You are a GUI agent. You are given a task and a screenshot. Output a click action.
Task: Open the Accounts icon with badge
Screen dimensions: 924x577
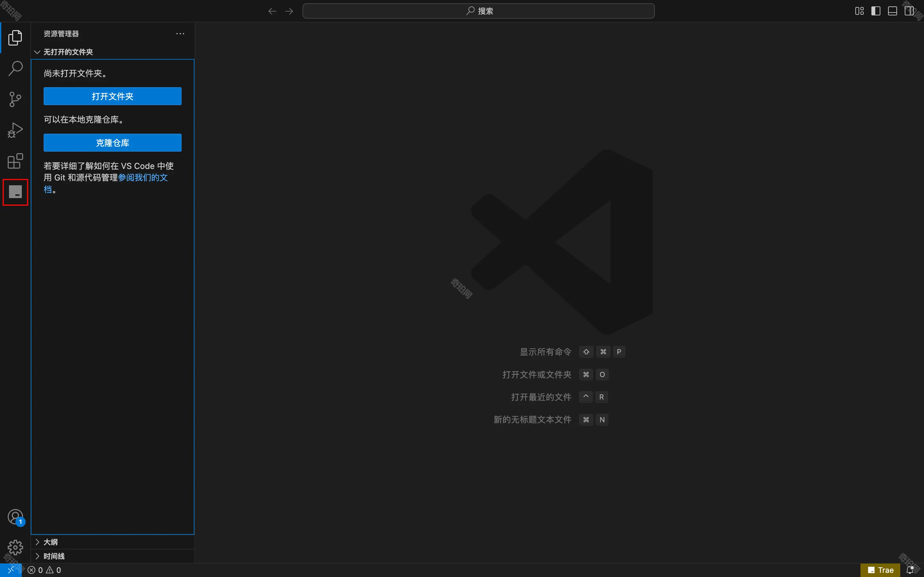tap(15, 517)
